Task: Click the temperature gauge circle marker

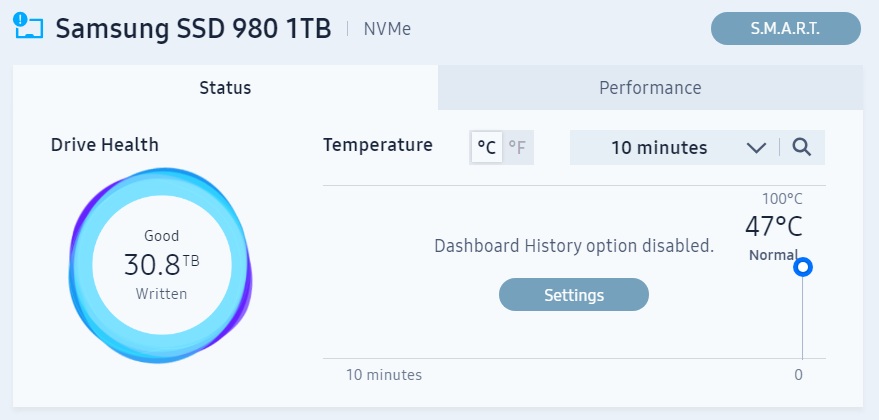Action: (802, 267)
